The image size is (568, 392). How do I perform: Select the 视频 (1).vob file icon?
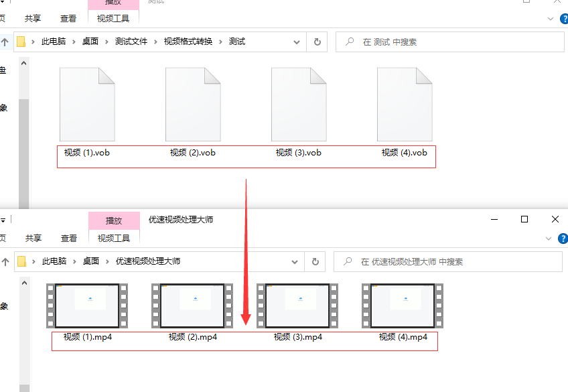click(87, 104)
